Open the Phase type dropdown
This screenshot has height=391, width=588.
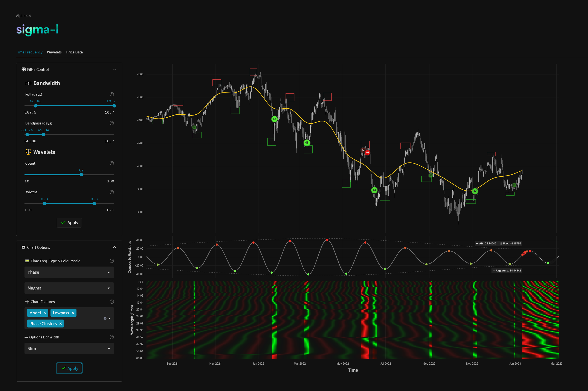coord(69,272)
